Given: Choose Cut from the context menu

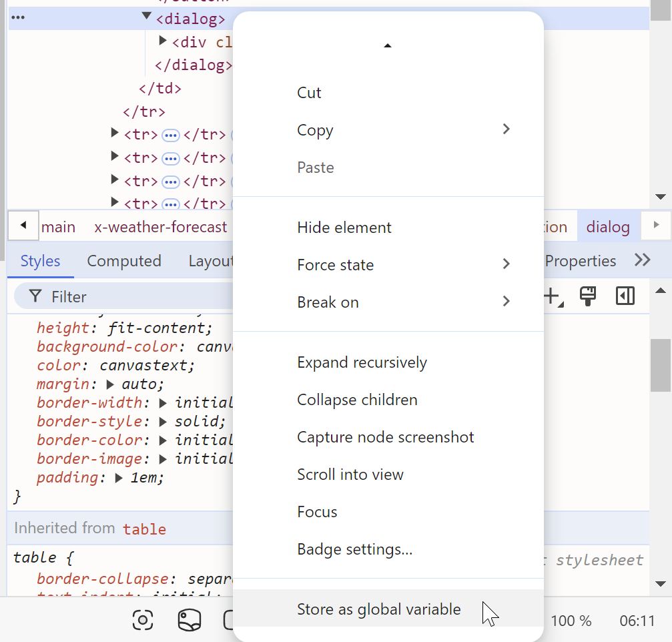Looking at the screenshot, I should pos(388,93).
